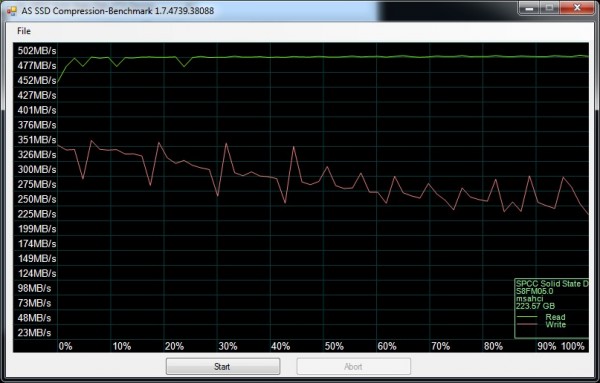Close the AS SSD Compression-Benchmark window
The height and width of the screenshot is (383, 600).
coord(578,8)
